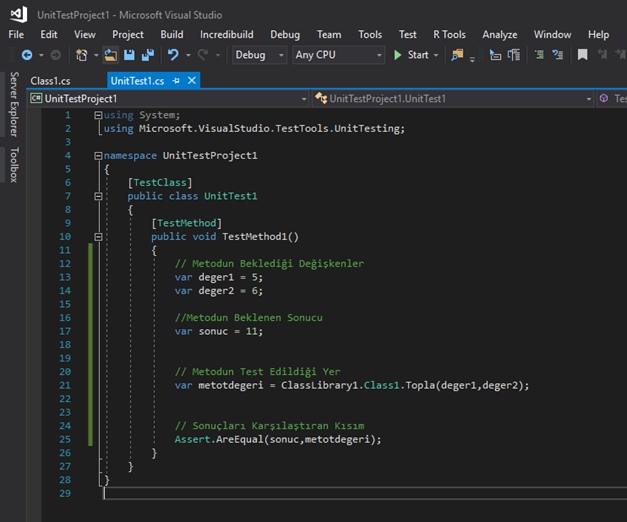
Task: Click the Save icon in toolbar
Action: (129, 55)
